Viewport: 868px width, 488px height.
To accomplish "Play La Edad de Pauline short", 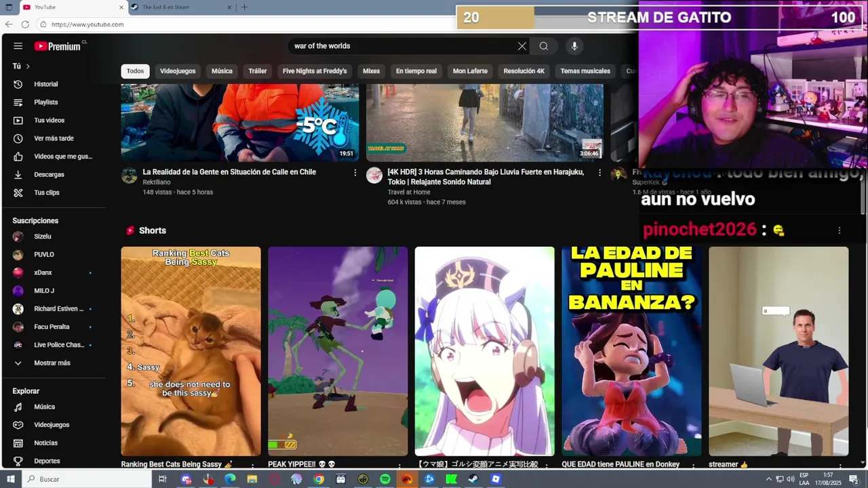I will tap(631, 351).
